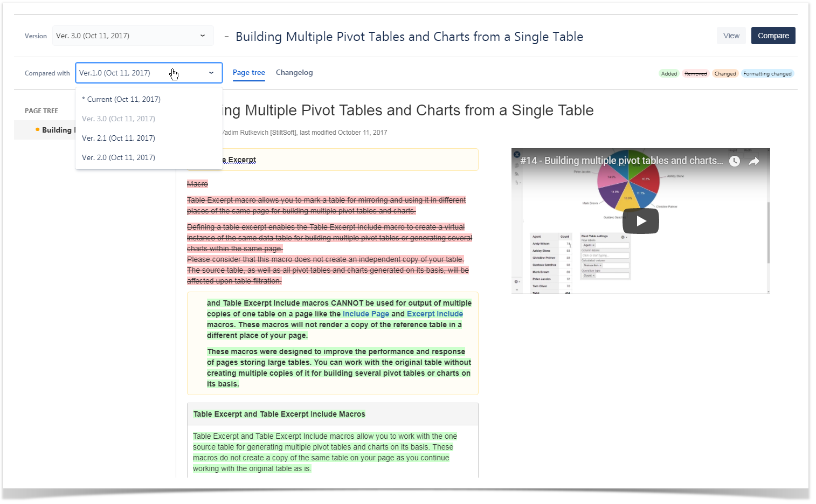Click the PAGE TREE heading

(42, 111)
